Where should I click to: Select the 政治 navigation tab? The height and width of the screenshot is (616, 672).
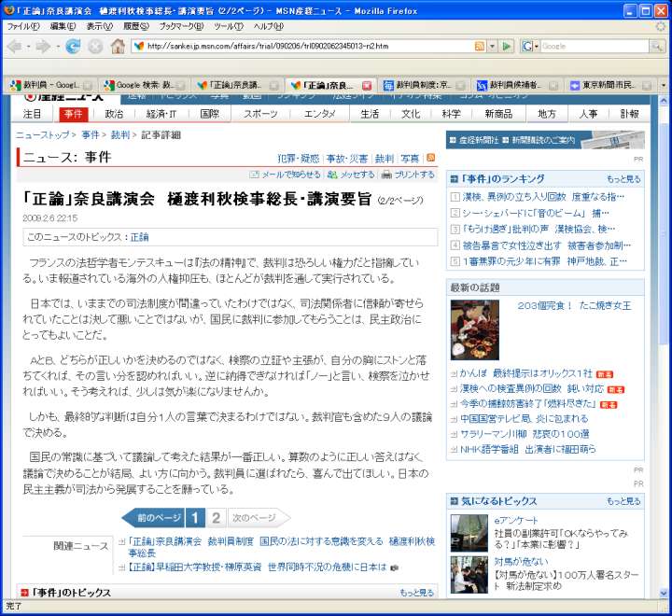coord(114,114)
